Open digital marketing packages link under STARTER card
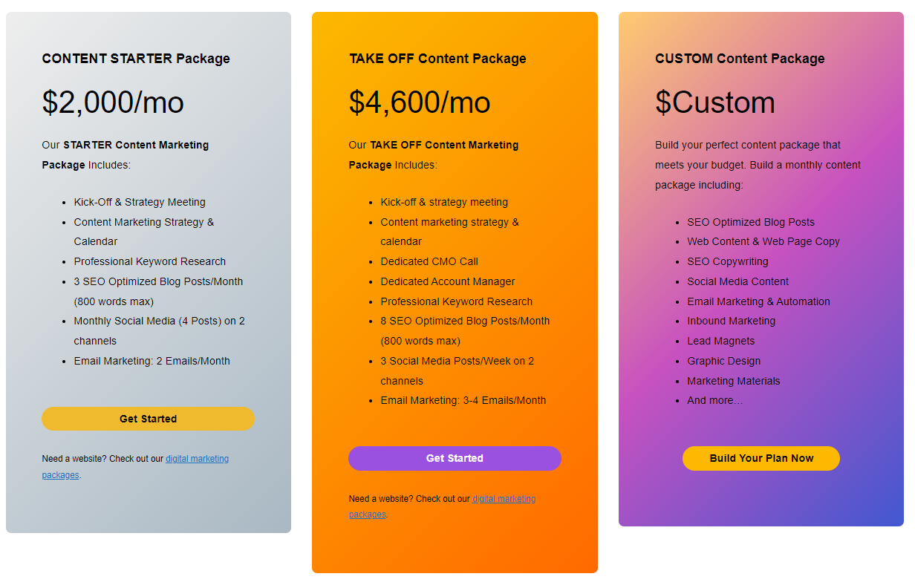Screen dimensions: 915x588 point(197,459)
